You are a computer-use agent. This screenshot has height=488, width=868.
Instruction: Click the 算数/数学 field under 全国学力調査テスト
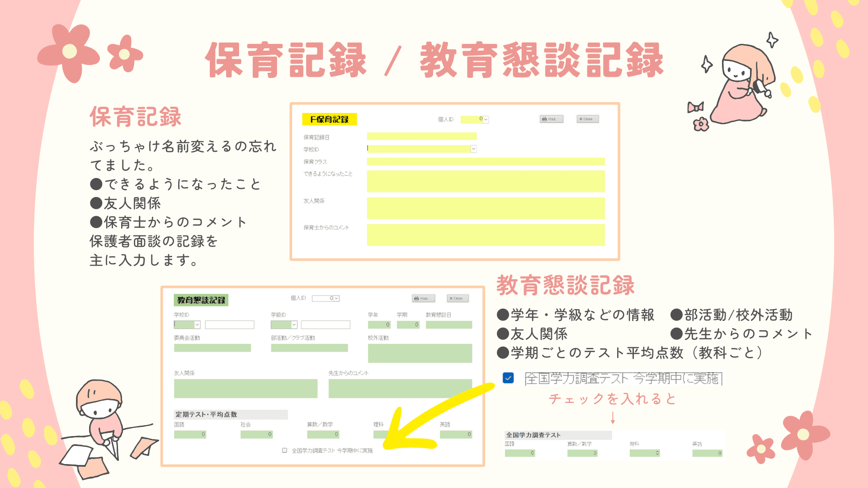(583, 453)
